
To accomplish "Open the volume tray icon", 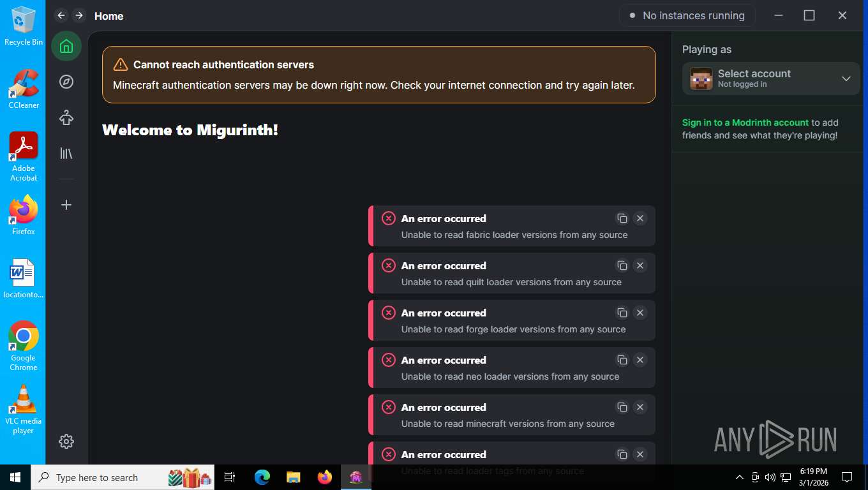I will [x=770, y=477].
